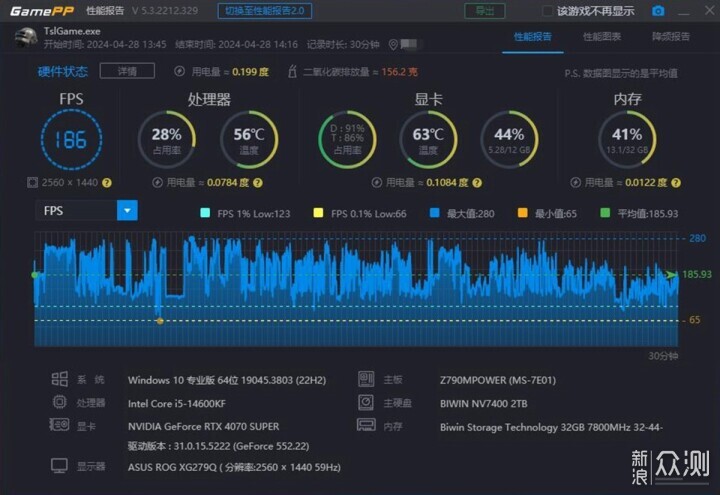Click the 主板 motherboard icon
Image resolution: width=720 pixels, height=495 pixels.
click(366, 379)
